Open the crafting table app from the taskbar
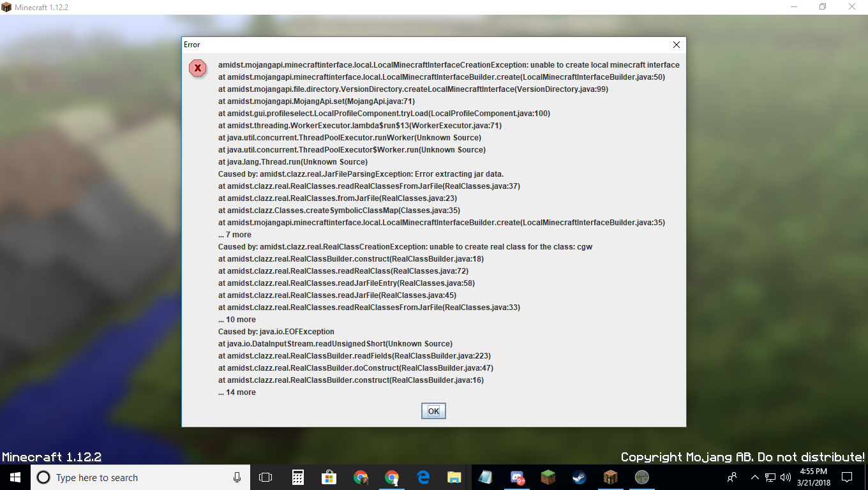This screenshot has width=868, height=490. point(610,477)
